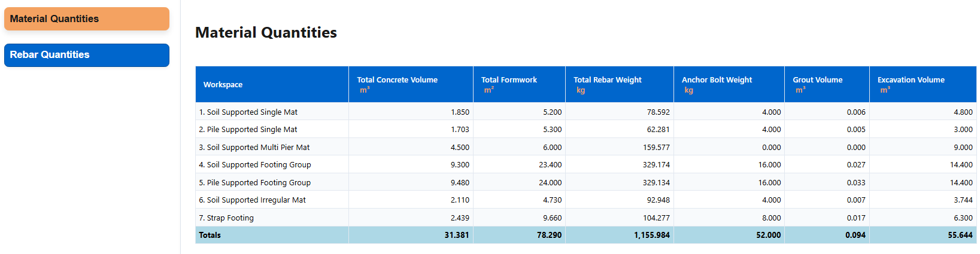Select the Pile Supported Single Mat row
The image size is (980, 254).
pyautogui.click(x=248, y=130)
